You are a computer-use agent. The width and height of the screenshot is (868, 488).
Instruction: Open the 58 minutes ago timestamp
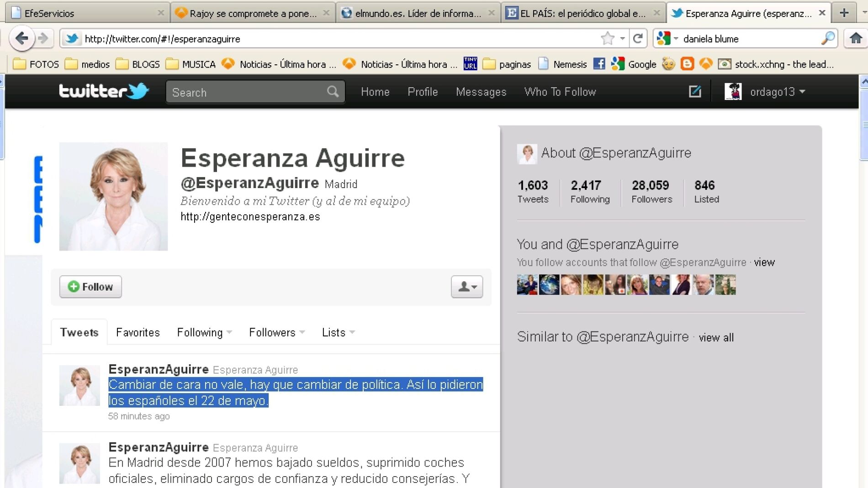[x=139, y=416]
